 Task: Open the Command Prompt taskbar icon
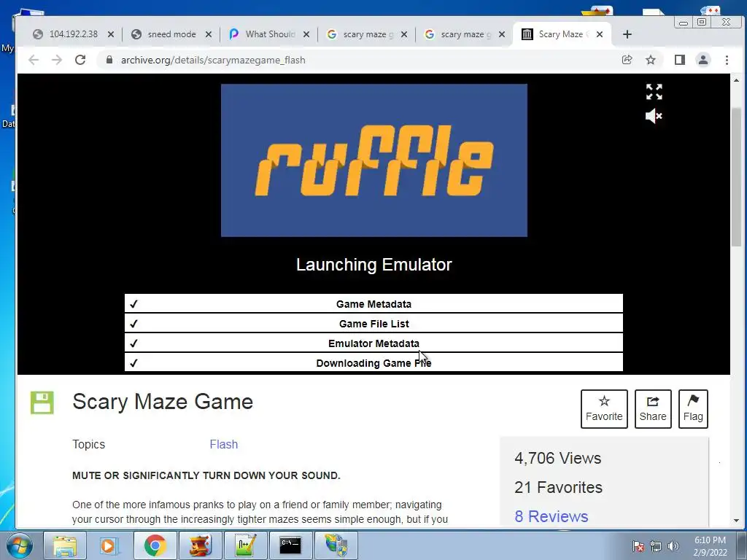290,545
